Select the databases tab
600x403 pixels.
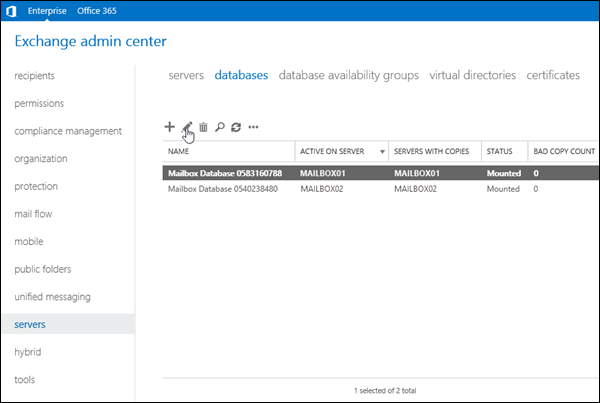241,75
